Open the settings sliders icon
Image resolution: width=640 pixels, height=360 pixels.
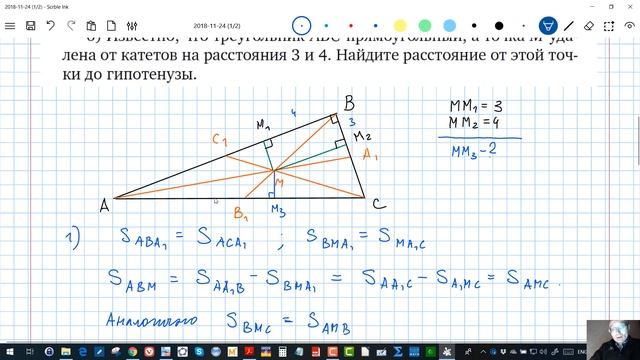[x=132, y=26]
